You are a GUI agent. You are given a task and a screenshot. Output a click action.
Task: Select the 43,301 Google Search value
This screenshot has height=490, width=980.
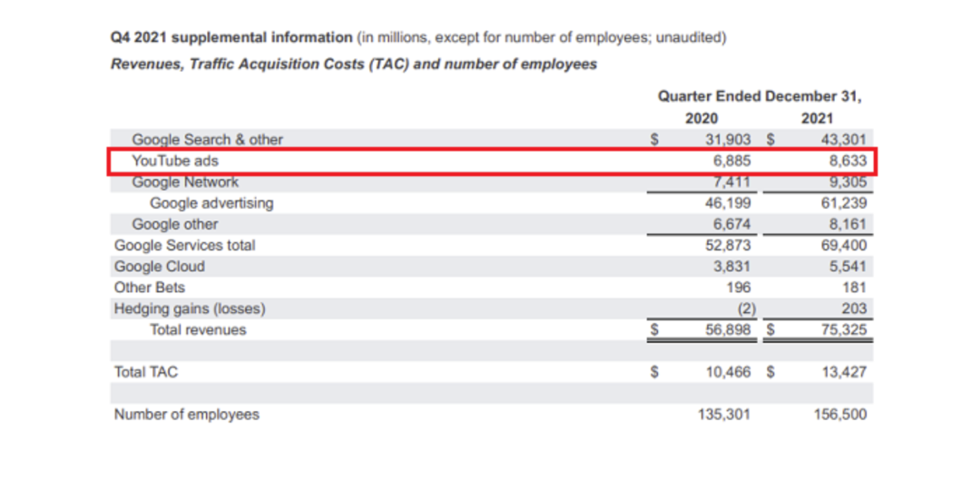click(x=843, y=140)
